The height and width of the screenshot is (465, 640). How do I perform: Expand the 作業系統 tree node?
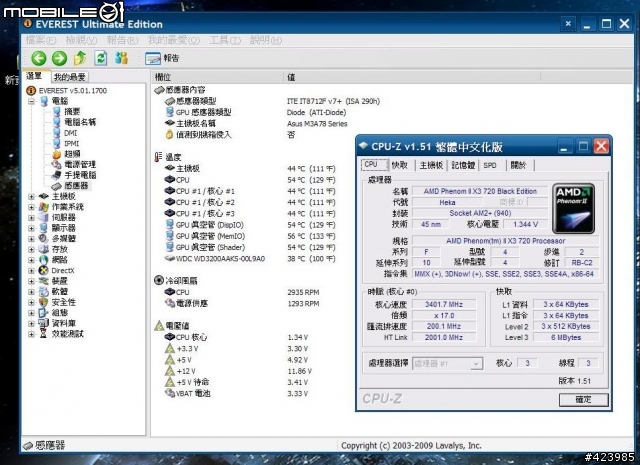tap(31, 207)
